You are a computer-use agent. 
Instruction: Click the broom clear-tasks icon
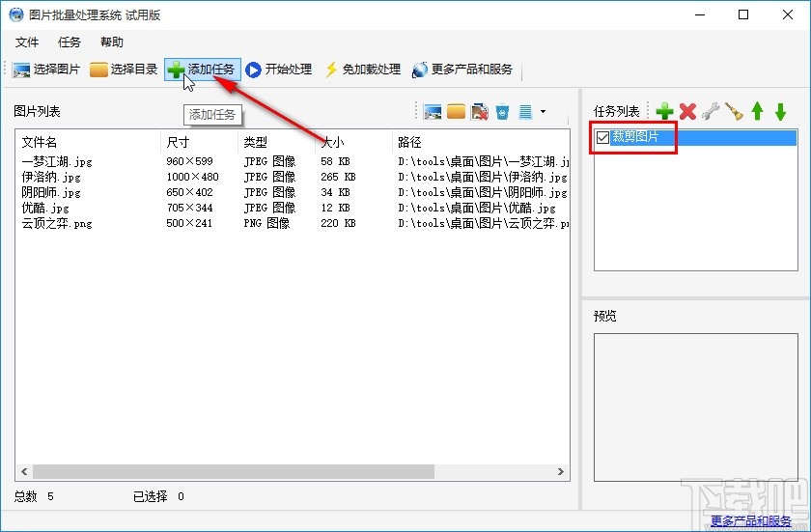pyautogui.click(x=734, y=111)
